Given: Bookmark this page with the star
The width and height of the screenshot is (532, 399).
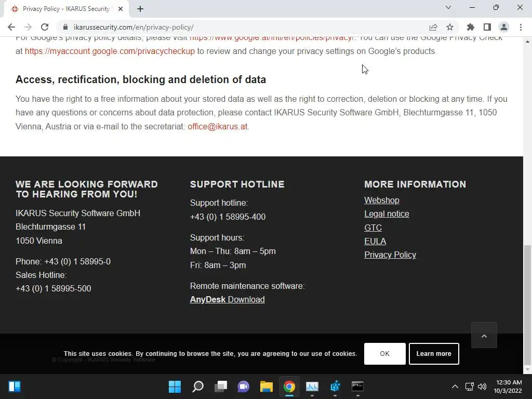Looking at the screenshot, I should click(450, 27).
